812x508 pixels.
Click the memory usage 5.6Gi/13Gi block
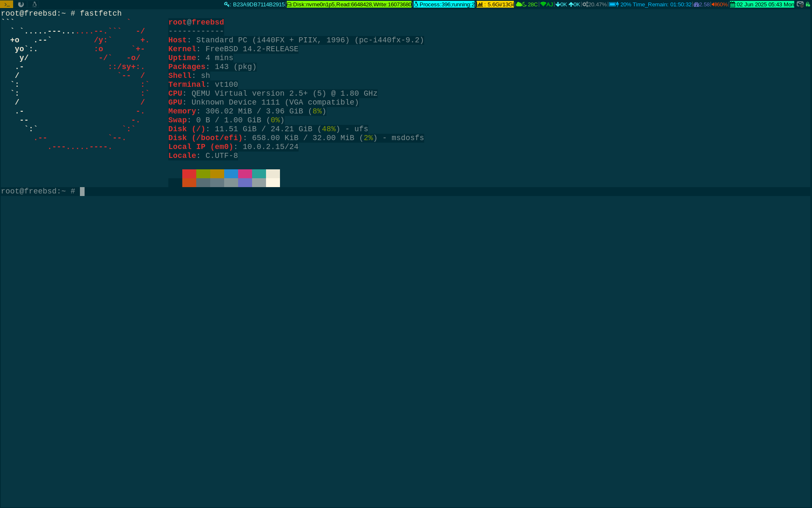pos(495,4)
